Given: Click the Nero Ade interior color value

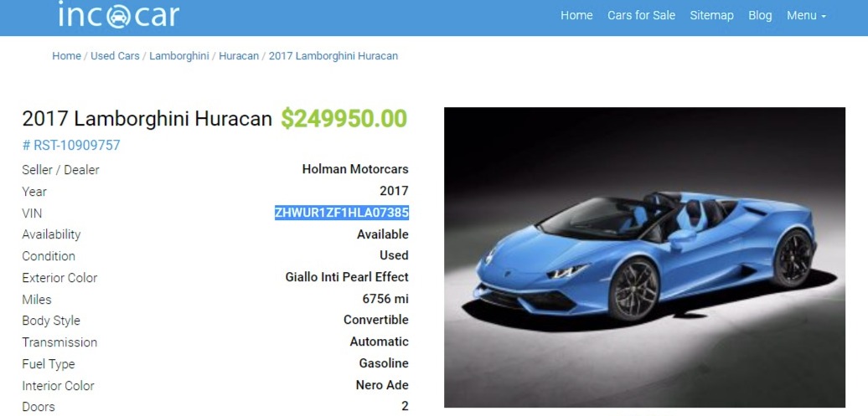Looking at the screenshot, I should click(382, 385).
